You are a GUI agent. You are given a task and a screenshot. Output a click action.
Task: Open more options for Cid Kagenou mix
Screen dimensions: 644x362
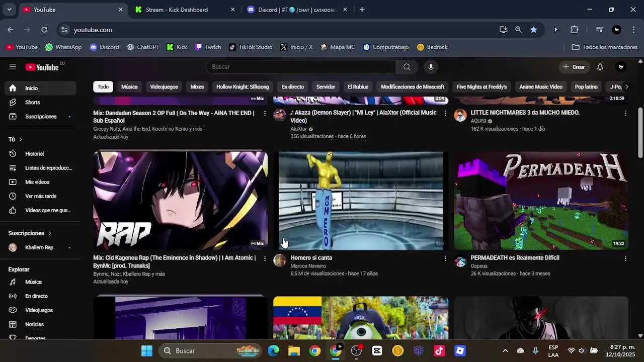265,258
